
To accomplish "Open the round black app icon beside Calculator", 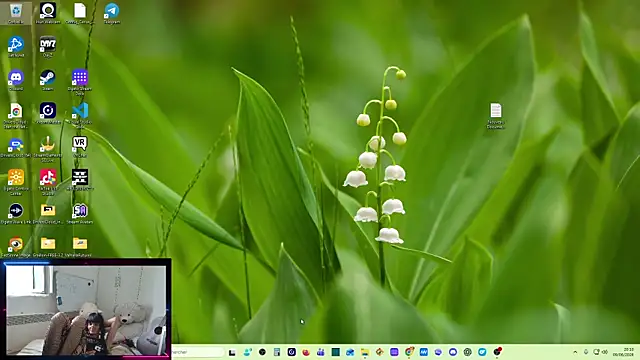I will (x=262, y=352).
